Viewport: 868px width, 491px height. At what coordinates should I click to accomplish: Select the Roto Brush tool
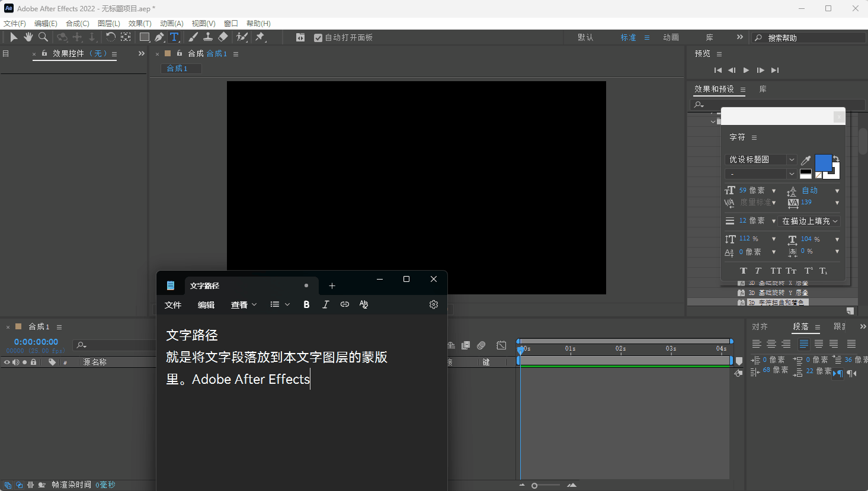tap(242, 37)
